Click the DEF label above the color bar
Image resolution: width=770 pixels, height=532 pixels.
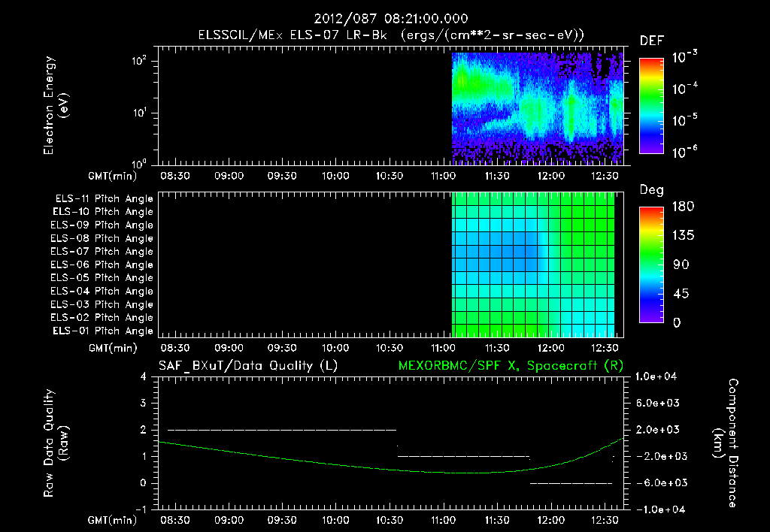click(652, 41)
